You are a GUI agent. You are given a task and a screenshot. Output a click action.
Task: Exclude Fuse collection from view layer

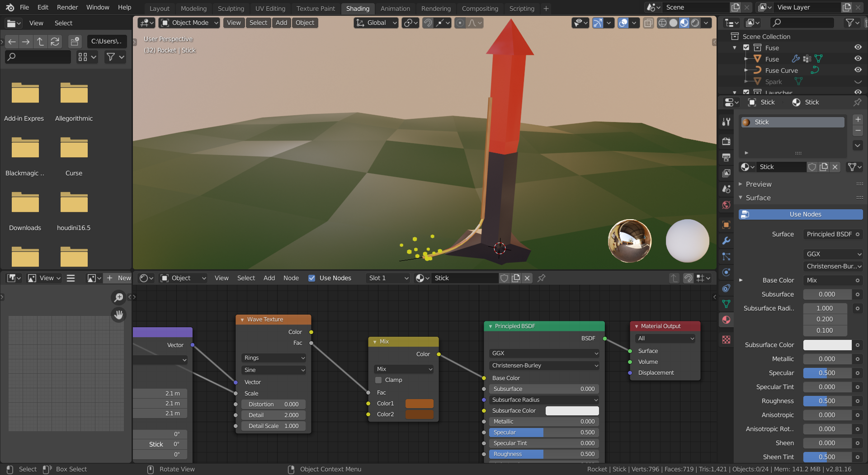(x=746, y=47)
